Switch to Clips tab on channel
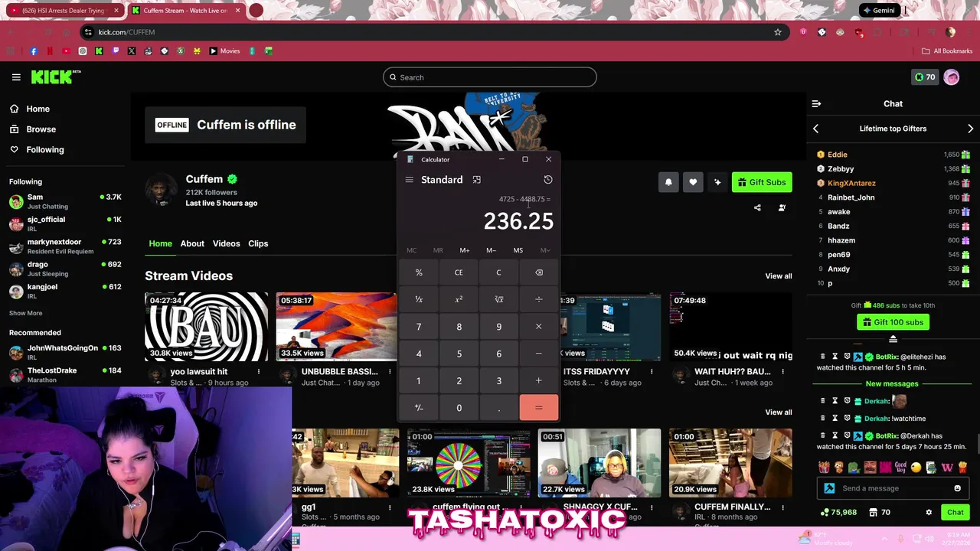The width and height of the screenshot is (980, 551). [x=258, y=243]
